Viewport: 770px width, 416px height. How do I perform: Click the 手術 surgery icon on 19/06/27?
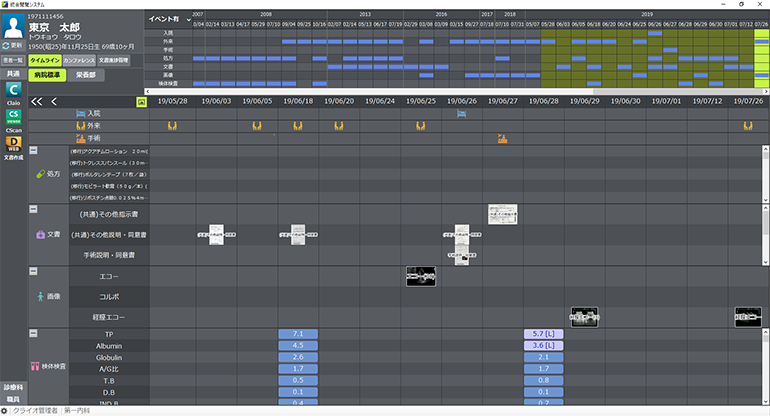502,138
